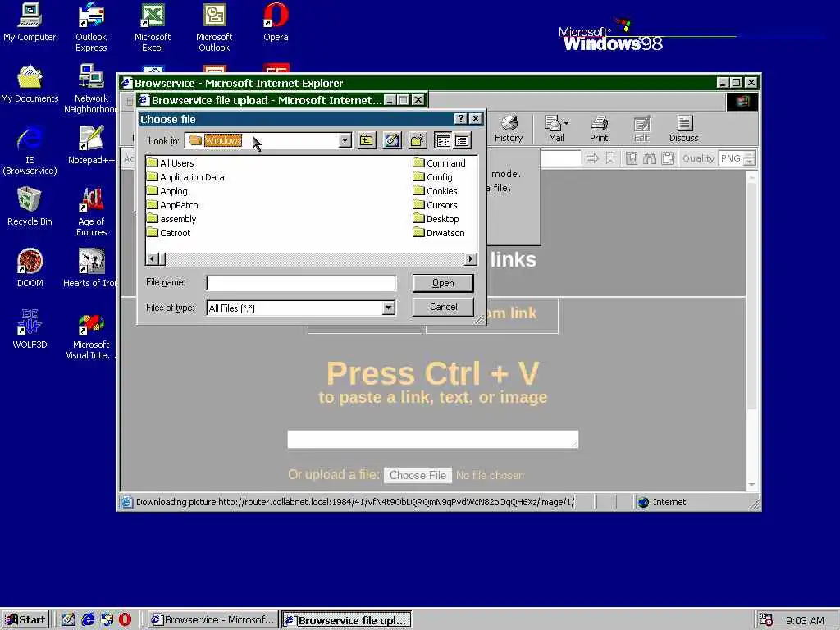
Task: Select the Drwatson folder
Action: point(439,232)
